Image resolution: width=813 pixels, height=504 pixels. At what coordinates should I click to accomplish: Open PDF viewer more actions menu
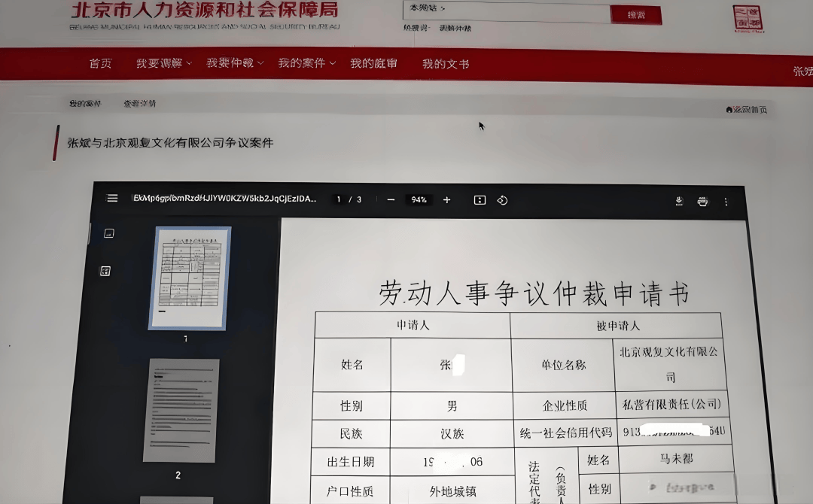click(x=726, y=202)
